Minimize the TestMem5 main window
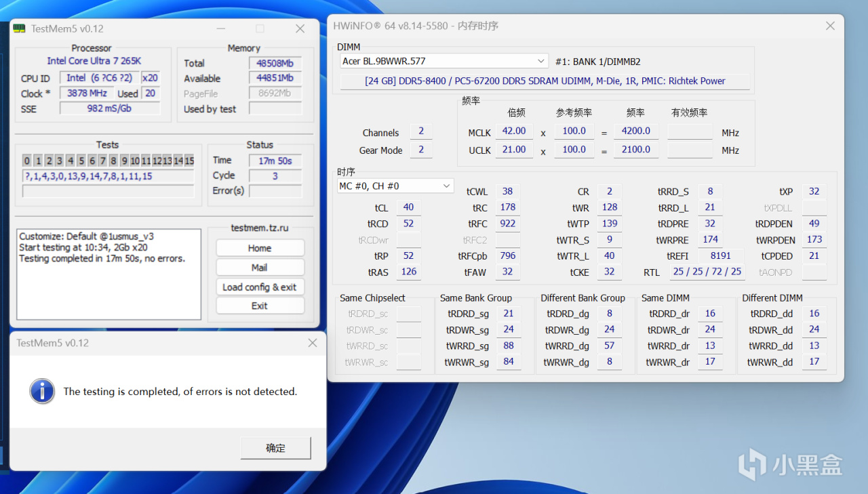868x494 pixels. pyautogui.click(x=220, y=28)
